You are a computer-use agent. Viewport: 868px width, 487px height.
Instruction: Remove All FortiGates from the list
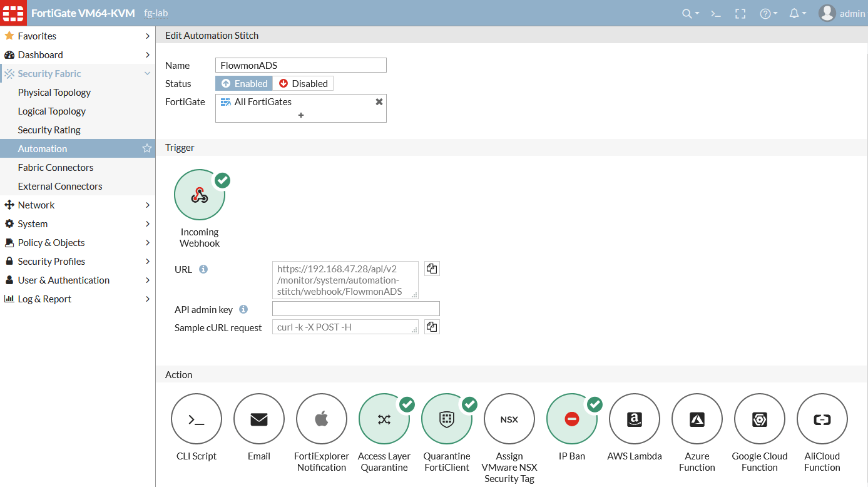click(x=379, y=101)
